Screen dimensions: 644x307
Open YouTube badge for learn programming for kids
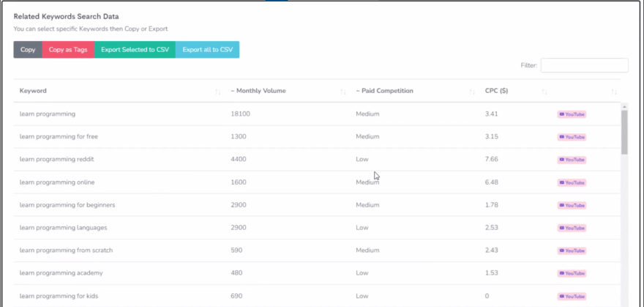pos(572,296)
